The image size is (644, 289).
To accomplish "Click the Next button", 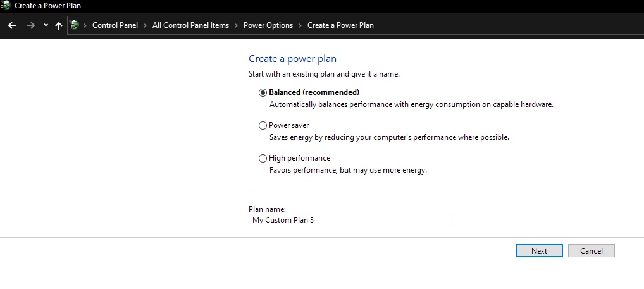I will (539, 251).
